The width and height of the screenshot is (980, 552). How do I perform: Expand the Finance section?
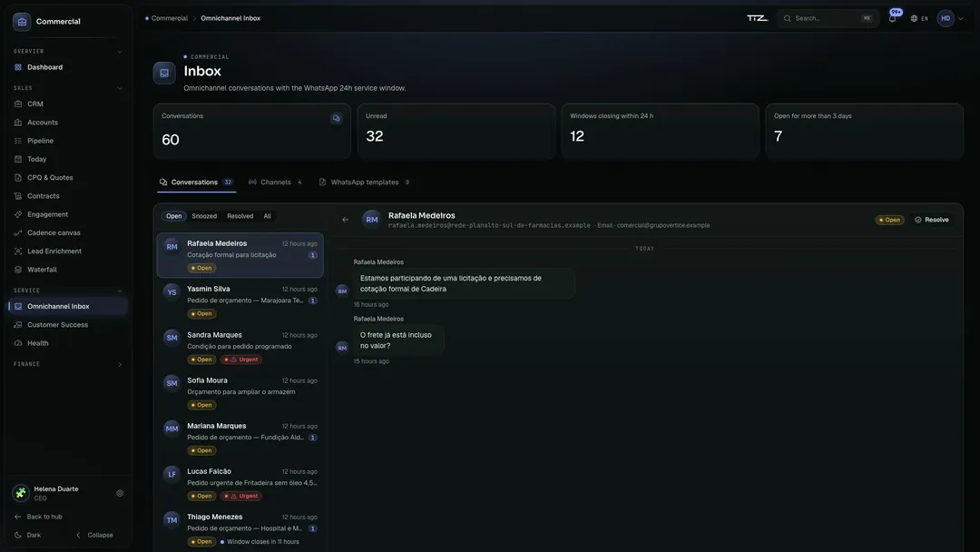[x=120, y=364]
